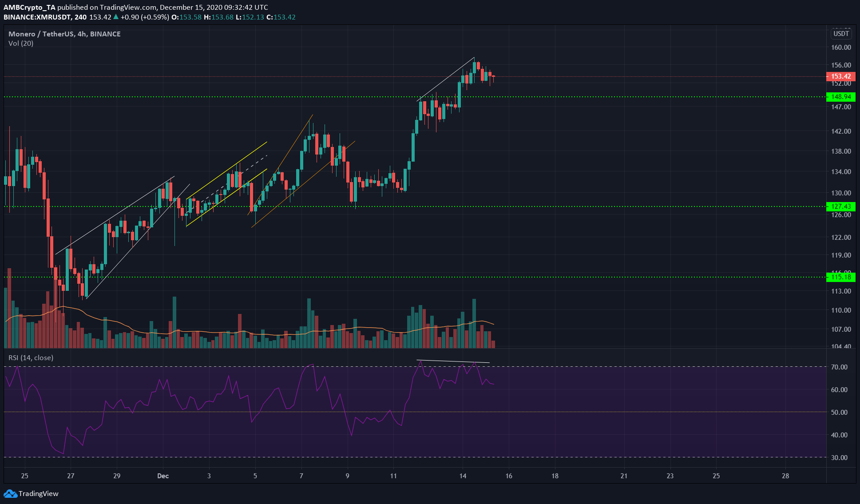Screen dimensions: 860x504
Task: Click the 7 date on time axis
Action: [301, 476]
